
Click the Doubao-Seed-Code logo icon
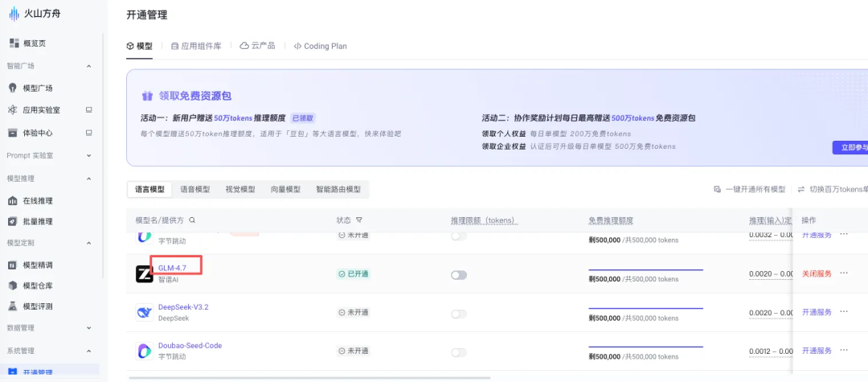tap(145, 351)
